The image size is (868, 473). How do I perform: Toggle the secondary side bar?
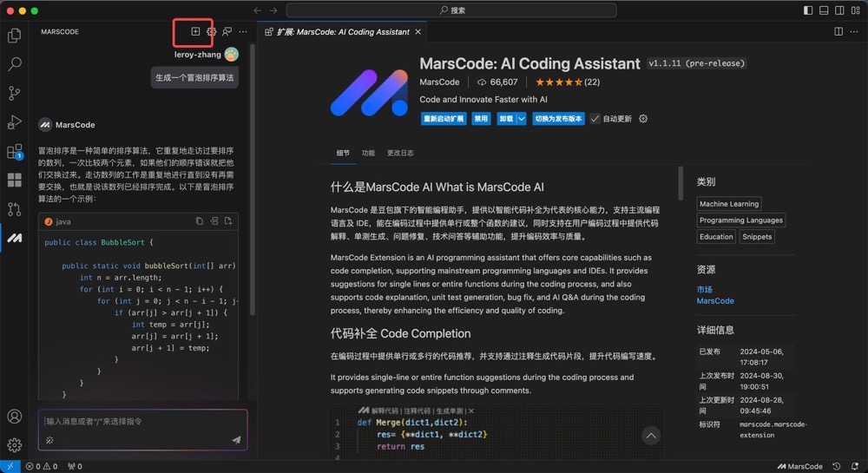(x=839, y=10)
